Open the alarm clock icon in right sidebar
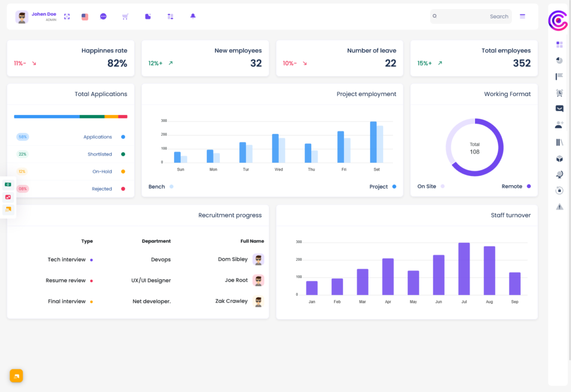Viewport: 571px width, 392px height. coord(559,93)
